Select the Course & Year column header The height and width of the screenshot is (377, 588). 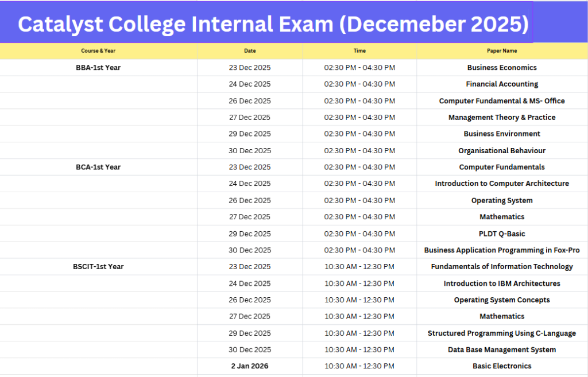[98, 51]
